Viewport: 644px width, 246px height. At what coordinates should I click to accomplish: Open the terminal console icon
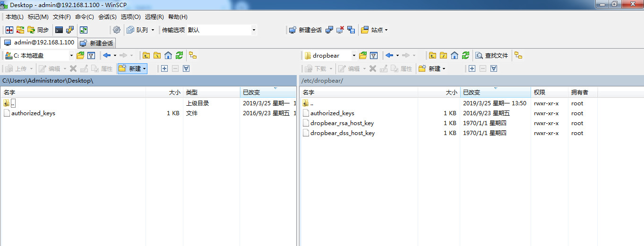(x=59, y=30)
